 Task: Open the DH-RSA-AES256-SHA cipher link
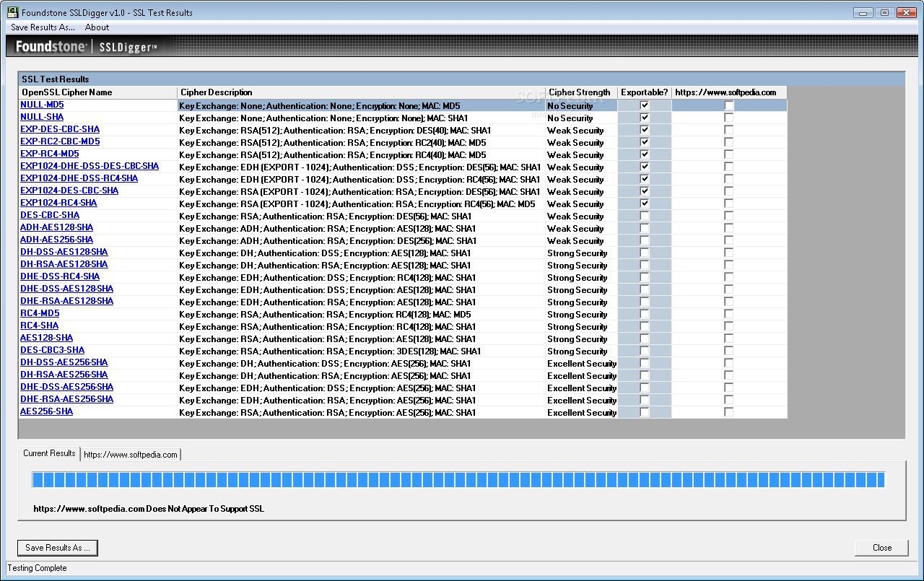(64, 375)
